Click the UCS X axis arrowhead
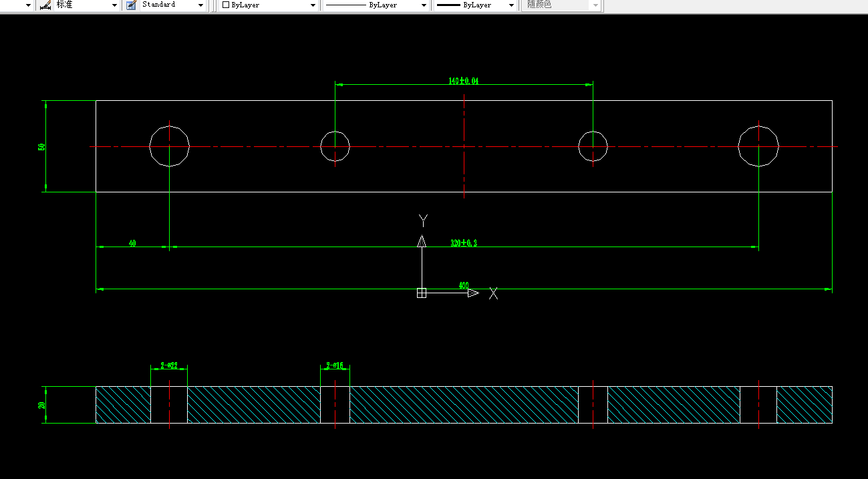Screen dimensions: 868x479 pyautogui.click(x=473, y=293)
